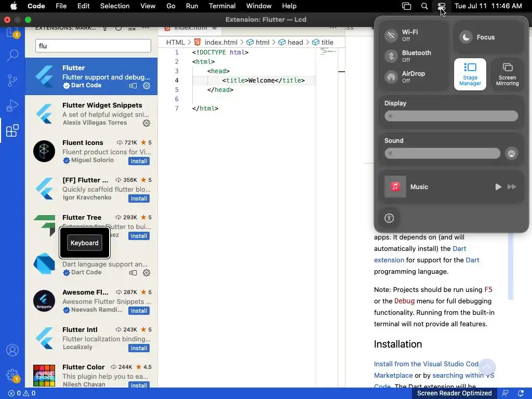Open Accessibility Shortcuts in Control Center

pyautogui.click(x=389, y=218)
